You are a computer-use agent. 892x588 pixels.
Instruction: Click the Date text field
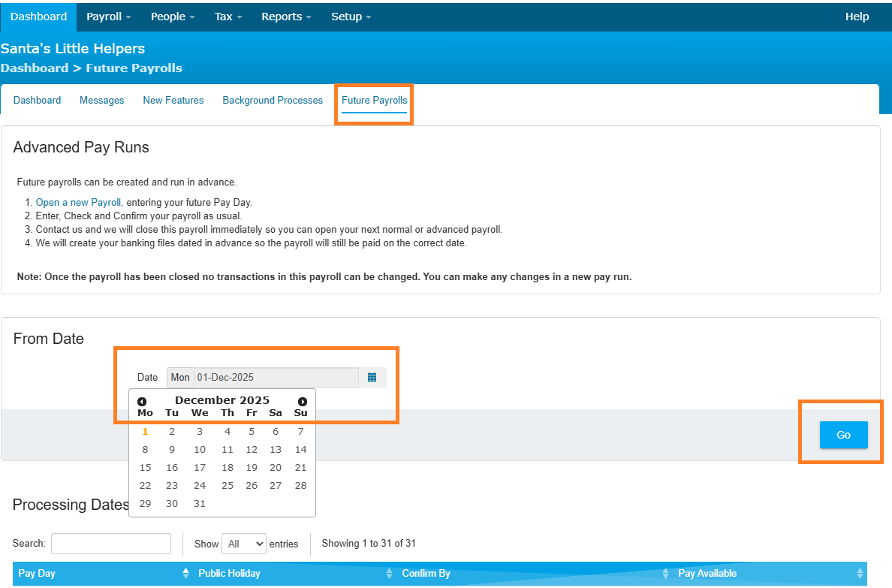[276, 378]
